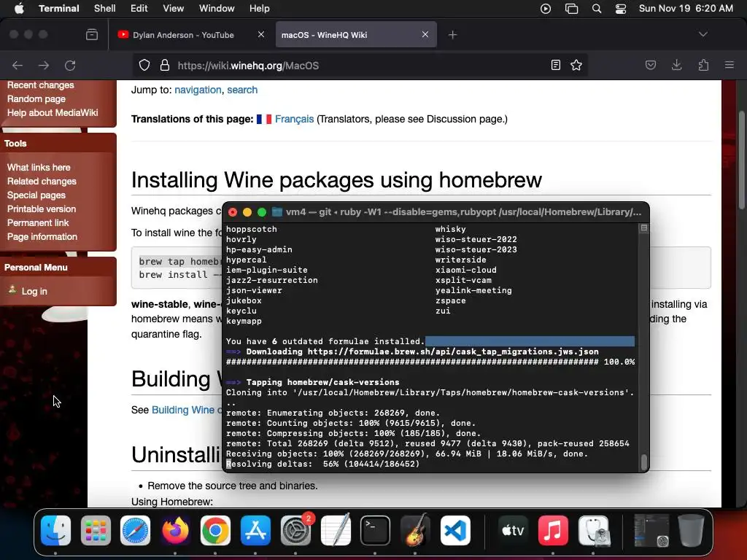The width and height of the screenshot is (747, 560).
Task: Close the Dylan Anderson - YouTube tab
Action: coord(261,34)
